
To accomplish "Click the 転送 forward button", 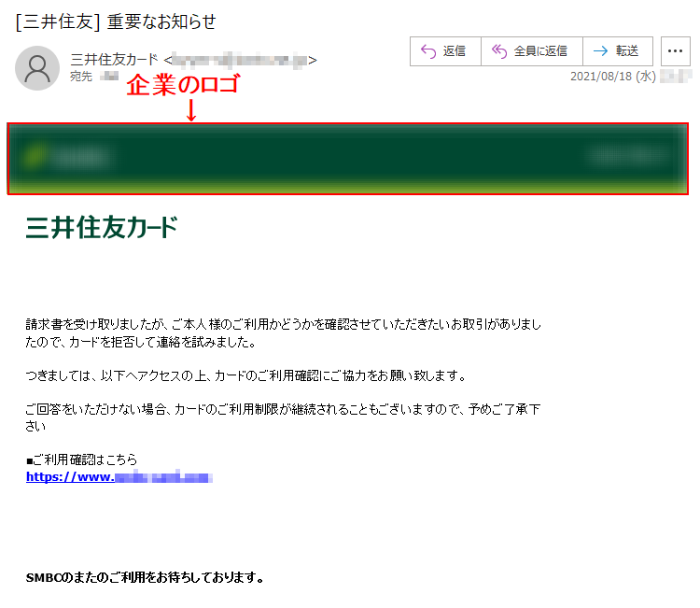I will click(x=618, y=51).
